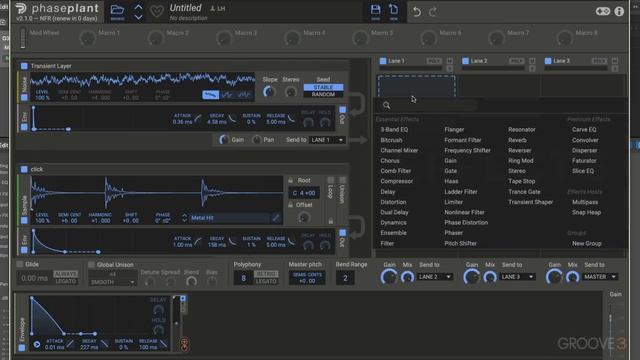640x360 pixels.
Task: Toggle the Noise generator enable checkbox
Action: pos(24,97)
